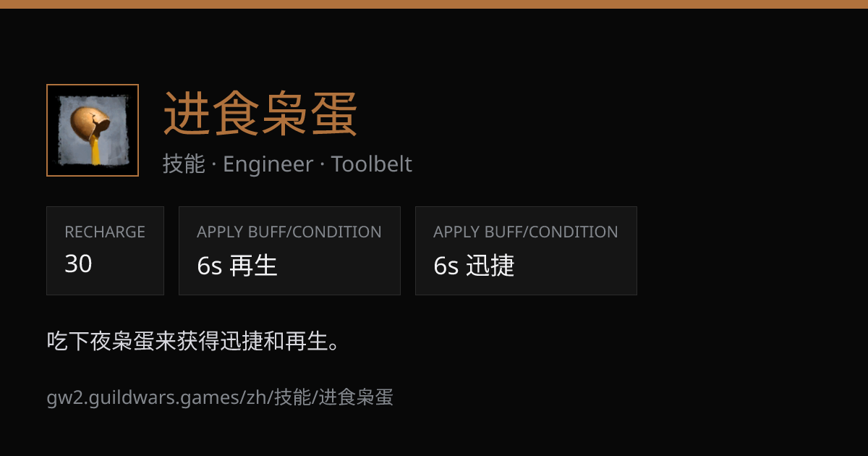The width and height of the screenshot is (868, 456).
Task: Click second APPLY BUFF/CONDITION heading
Action: [x=526, y=232]
